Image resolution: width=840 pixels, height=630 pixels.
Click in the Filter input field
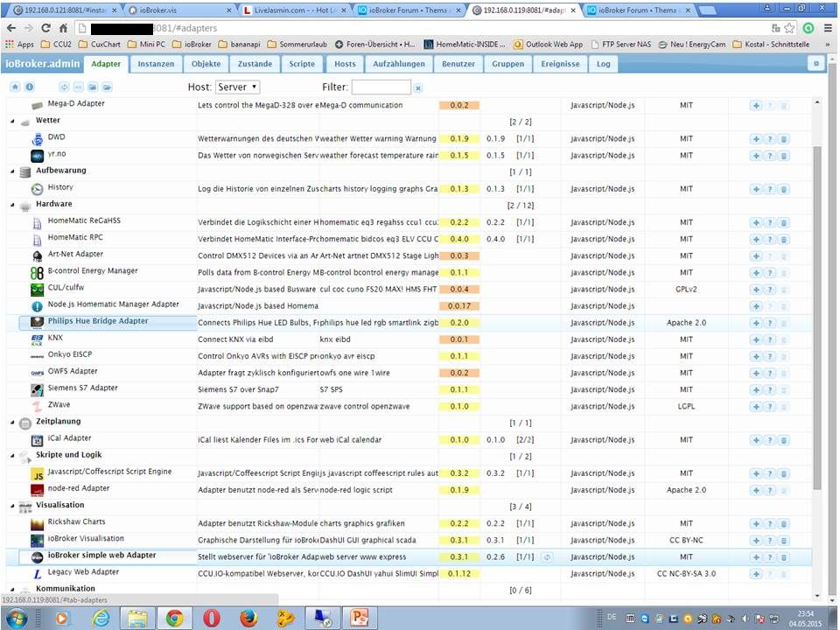click(x=381, y=87)
